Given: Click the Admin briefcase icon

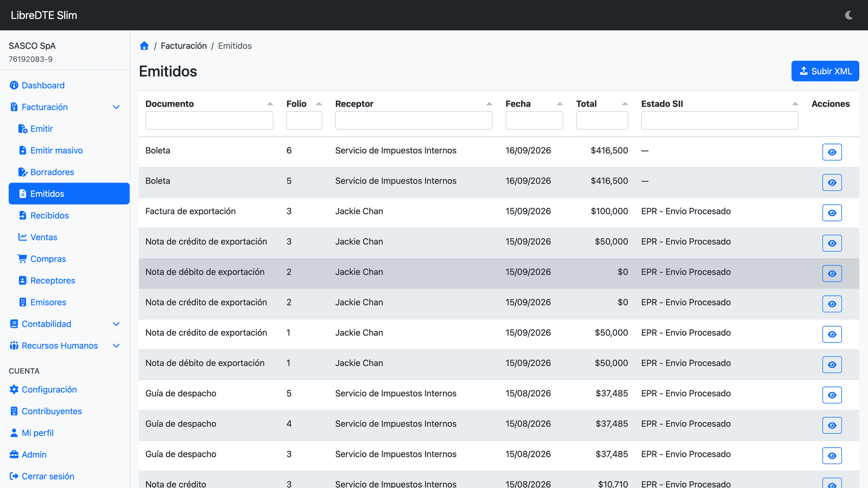Looking at the screenshot, I should [14, 455].
